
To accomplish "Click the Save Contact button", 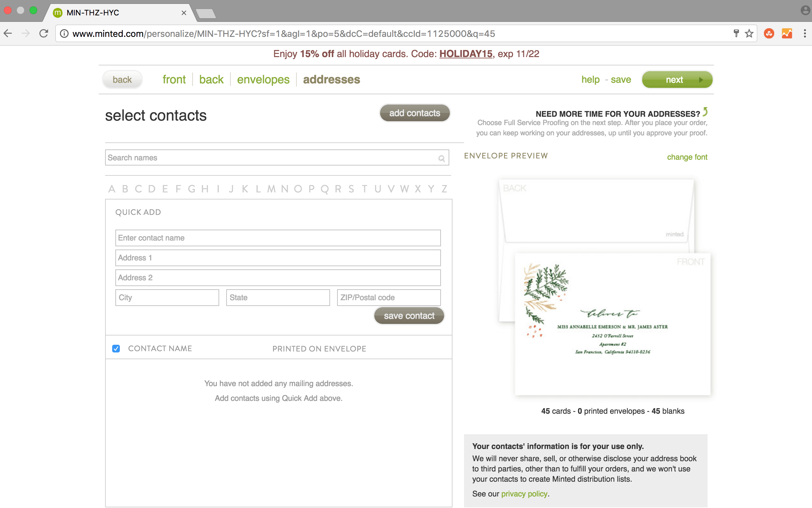I will (x=409, y=316).
